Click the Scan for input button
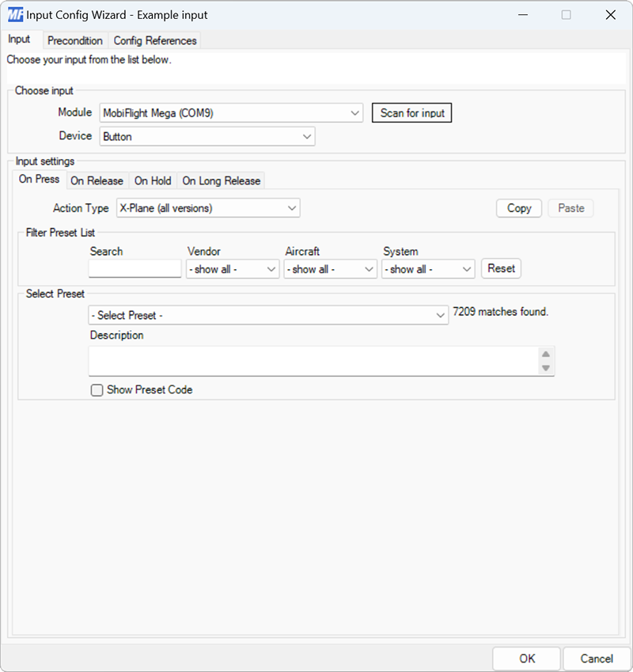 pos(411,112)
